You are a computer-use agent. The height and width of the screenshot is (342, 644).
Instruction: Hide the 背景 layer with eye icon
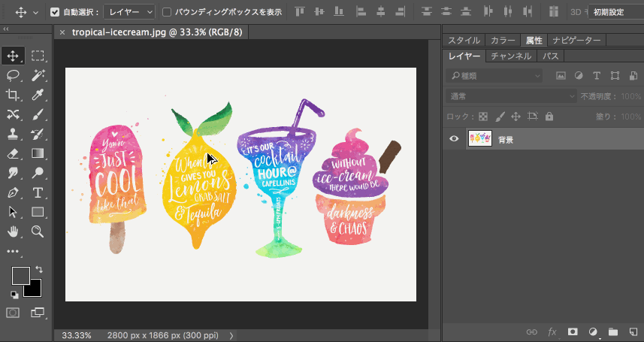click(454, 139)
